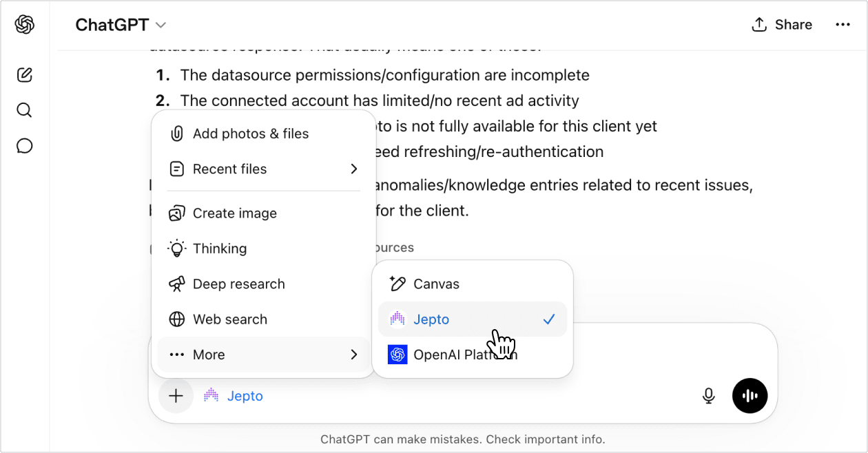Click the paperclip icon in the menu

point(177,134)
